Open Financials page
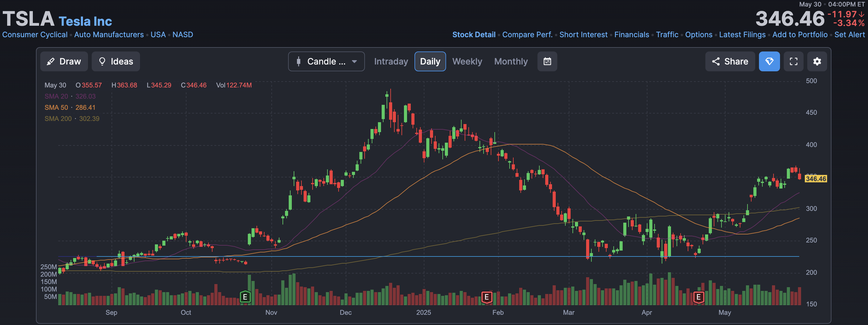 631,35
